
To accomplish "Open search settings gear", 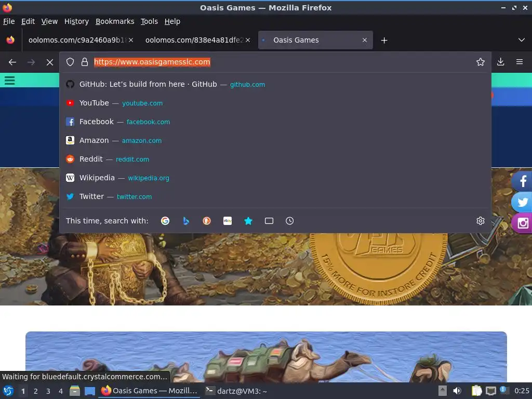I will [481, 221].
